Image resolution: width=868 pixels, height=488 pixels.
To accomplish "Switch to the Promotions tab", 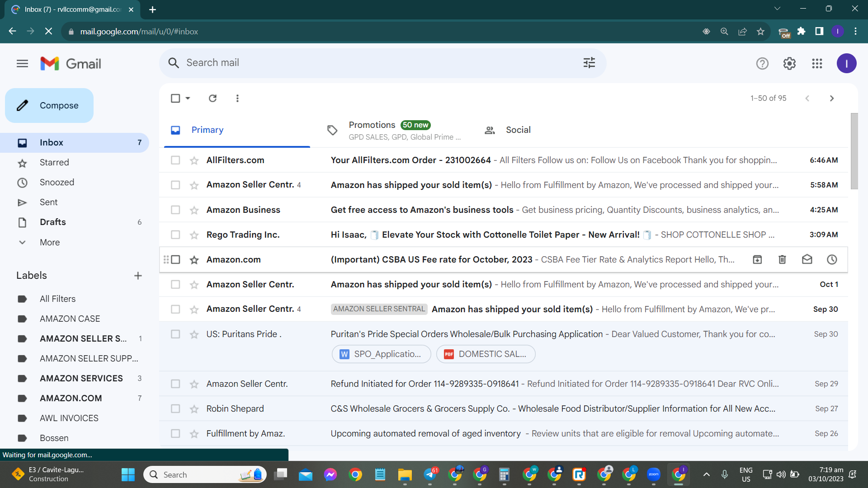I will 394,130.
